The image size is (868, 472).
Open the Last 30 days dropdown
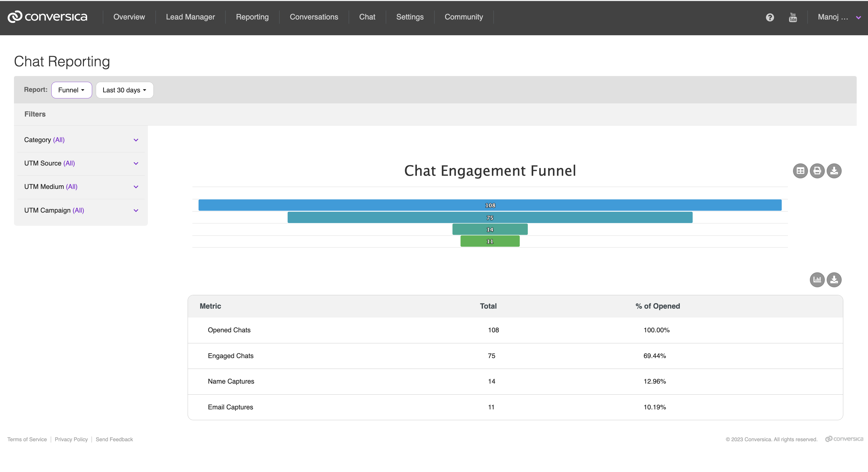(124, 90)
